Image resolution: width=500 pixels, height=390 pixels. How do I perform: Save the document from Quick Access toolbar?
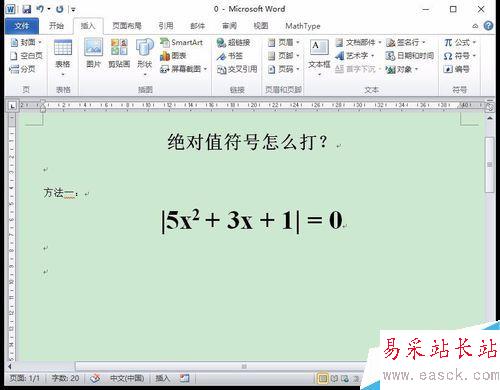pos(27,9)
